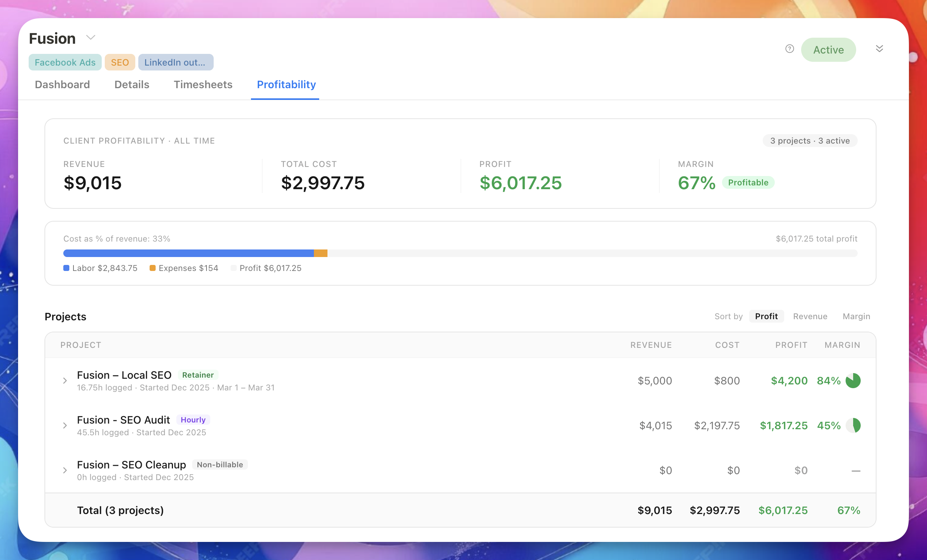The height and width of the screenshot is (560, 927).
Task: Click the 84% margin pie chart icon
Action: [853, 381]
